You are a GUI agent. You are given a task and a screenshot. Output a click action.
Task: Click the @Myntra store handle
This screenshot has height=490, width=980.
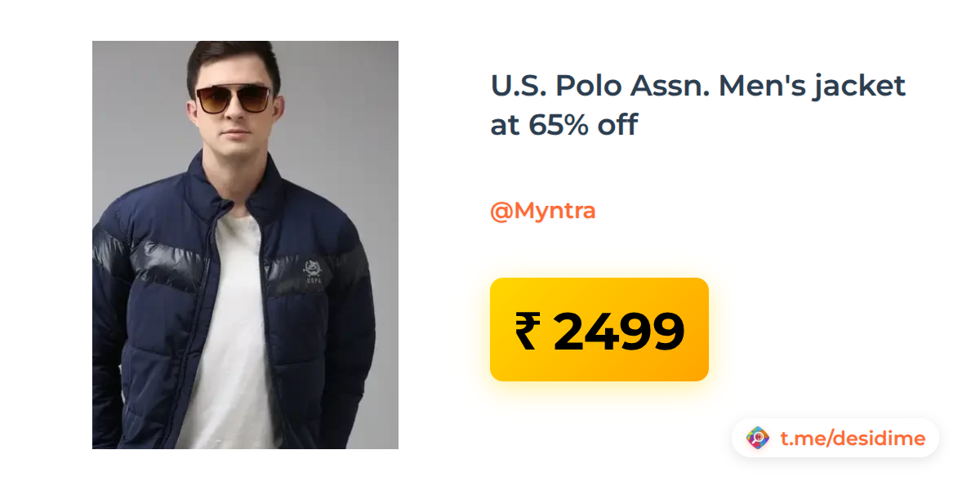[542, 211]
